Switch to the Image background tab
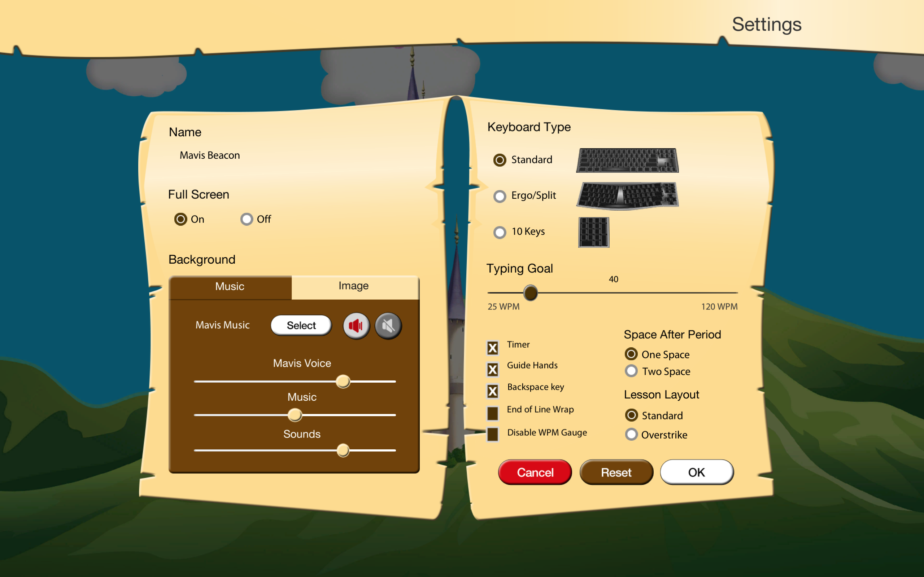The width and height of the screenshot is (924, 577). 352,286
